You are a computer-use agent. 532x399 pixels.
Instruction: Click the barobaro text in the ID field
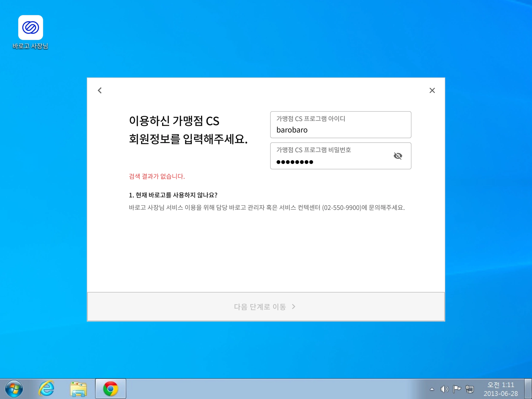292,130
